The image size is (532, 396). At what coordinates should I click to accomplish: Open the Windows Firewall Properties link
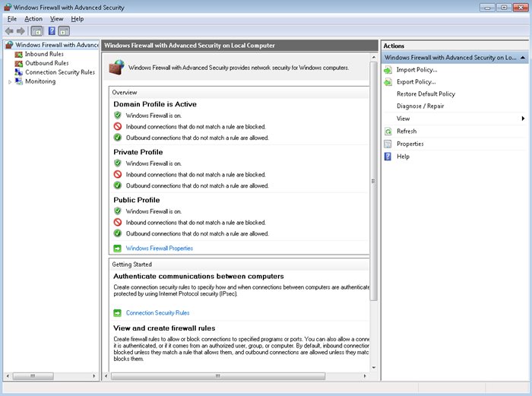click(160, 249)
